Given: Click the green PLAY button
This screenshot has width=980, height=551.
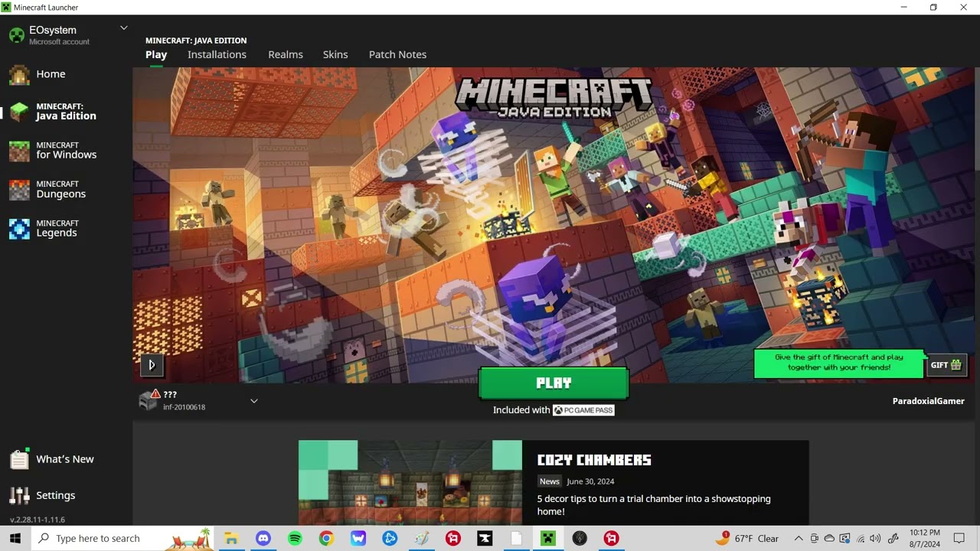Looking at the screenshot, I should click(x=554, y=383).
